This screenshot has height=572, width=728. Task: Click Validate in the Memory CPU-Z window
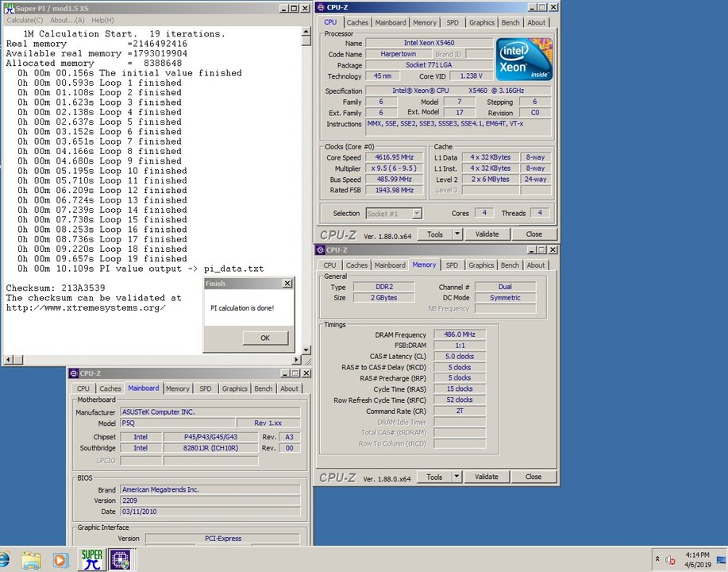click(x=487, y=477)
